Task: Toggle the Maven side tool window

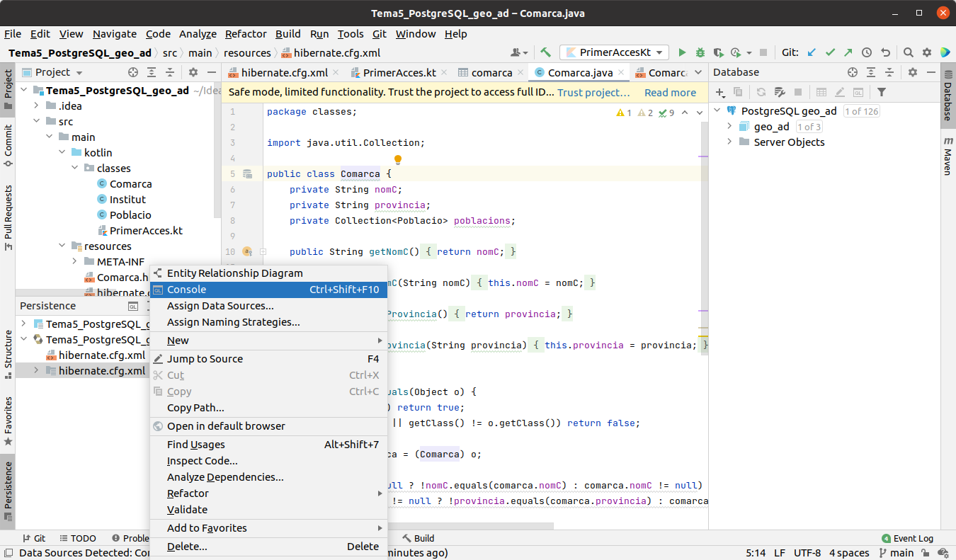Action: 948,157
